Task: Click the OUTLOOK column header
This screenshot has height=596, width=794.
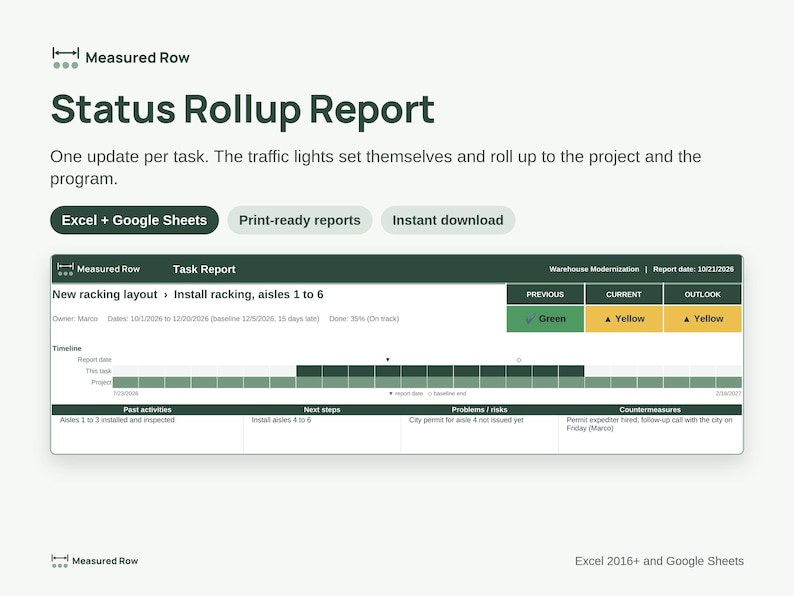Action: [x=702, y=294]
